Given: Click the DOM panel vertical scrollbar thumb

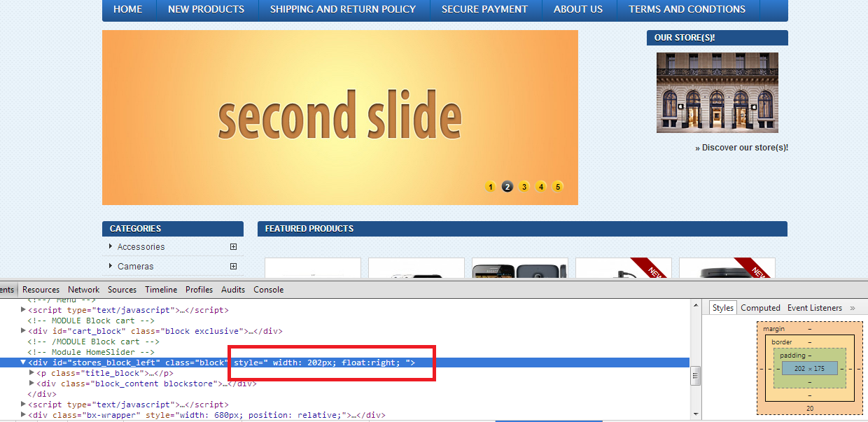Looking at the screenshot, I should pyautogui.click(x=696, y=377).
